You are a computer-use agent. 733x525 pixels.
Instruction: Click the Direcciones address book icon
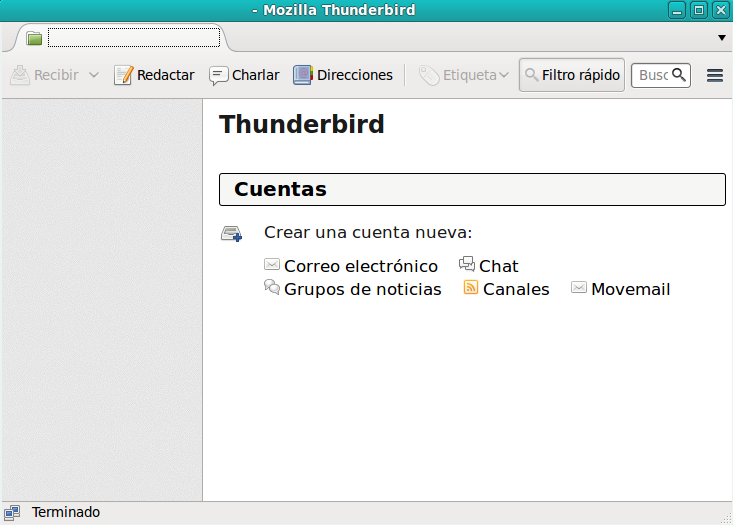pyautogui.click(x=303, y=75)
